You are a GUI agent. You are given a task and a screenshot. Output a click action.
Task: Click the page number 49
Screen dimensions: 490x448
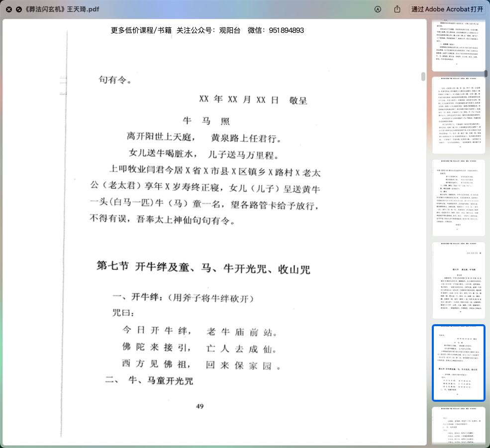[199, 406]
